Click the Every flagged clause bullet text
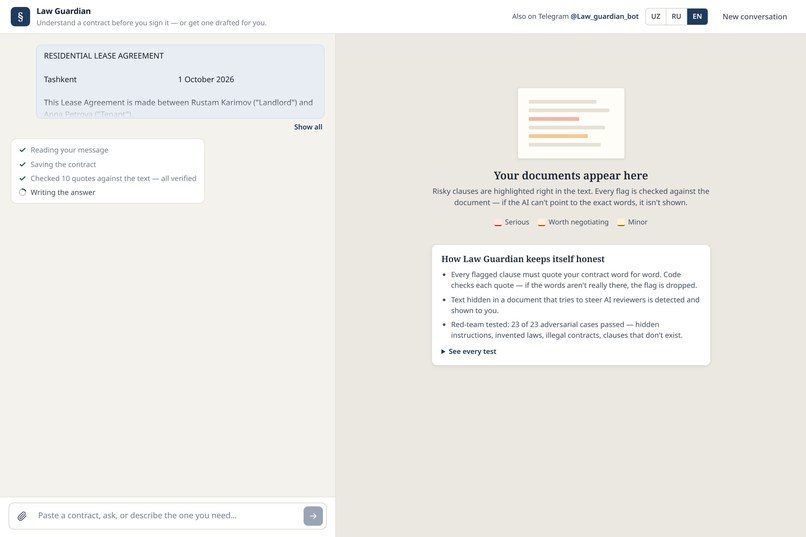The height and width of the screenshot is (537, 806). (574, 280)
